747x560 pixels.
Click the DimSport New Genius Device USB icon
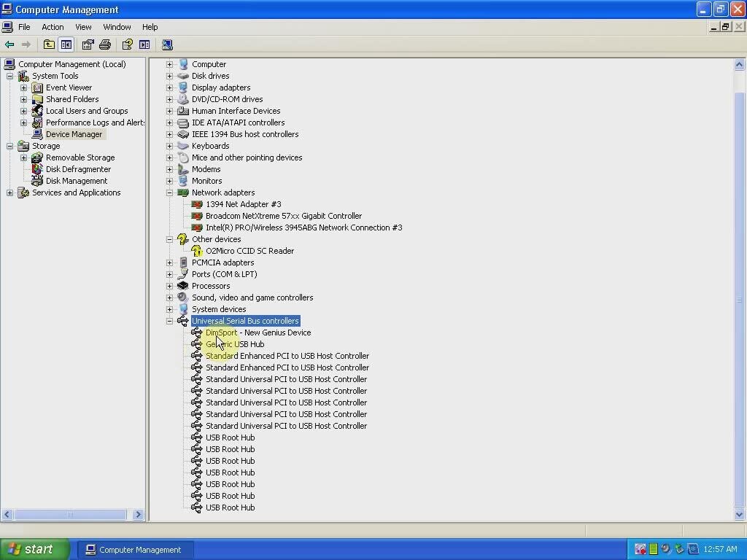[196, 332]
